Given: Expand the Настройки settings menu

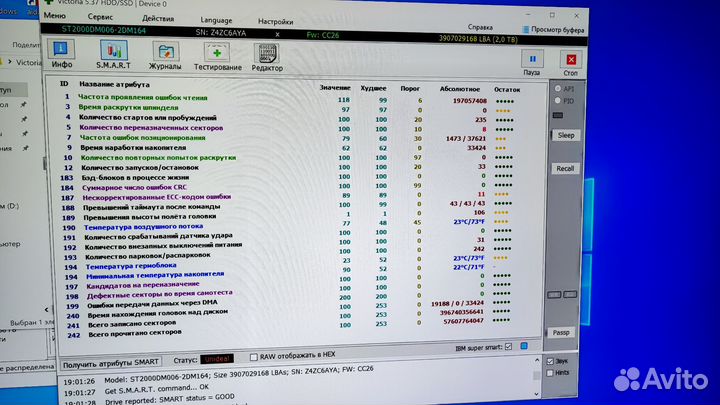Looking at the screenshot, I should click(276, 20).
